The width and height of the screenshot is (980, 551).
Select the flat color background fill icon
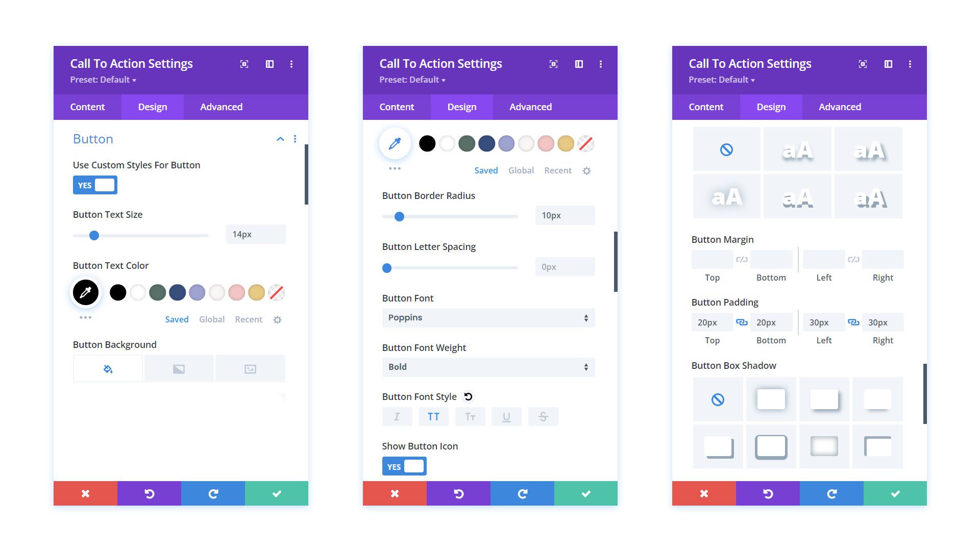[107, 369]
